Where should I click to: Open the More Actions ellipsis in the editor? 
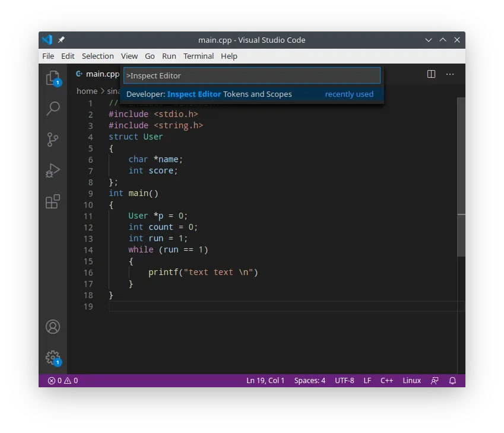[x=450, y=74]
